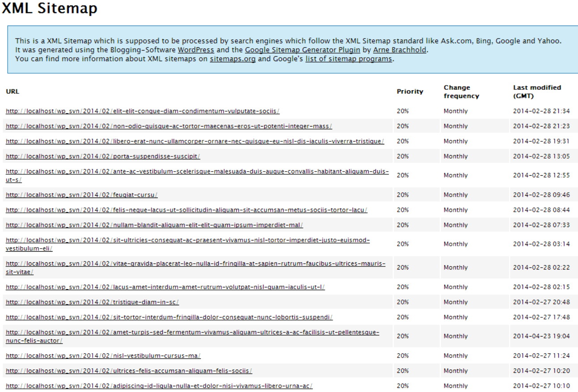Open the sit-ultricies-consequat URL

pyautogui.click(x=188, y=244)
